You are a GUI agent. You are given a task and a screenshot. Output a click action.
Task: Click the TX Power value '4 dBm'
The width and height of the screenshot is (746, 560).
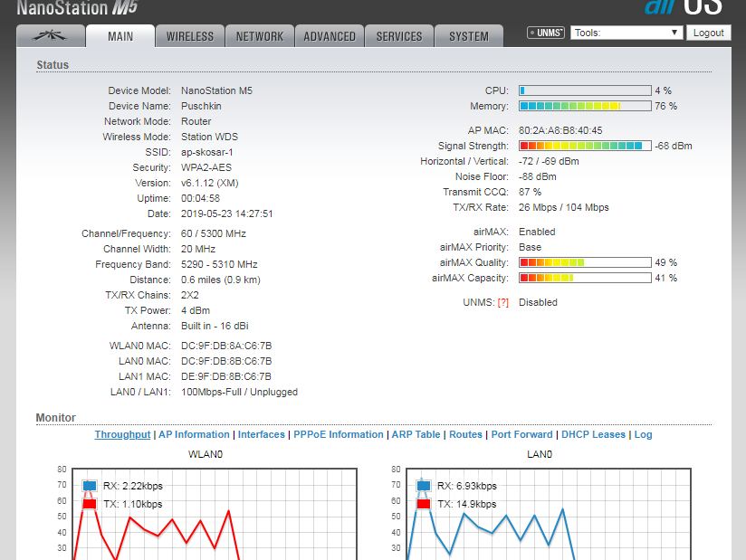pos(196,310)
